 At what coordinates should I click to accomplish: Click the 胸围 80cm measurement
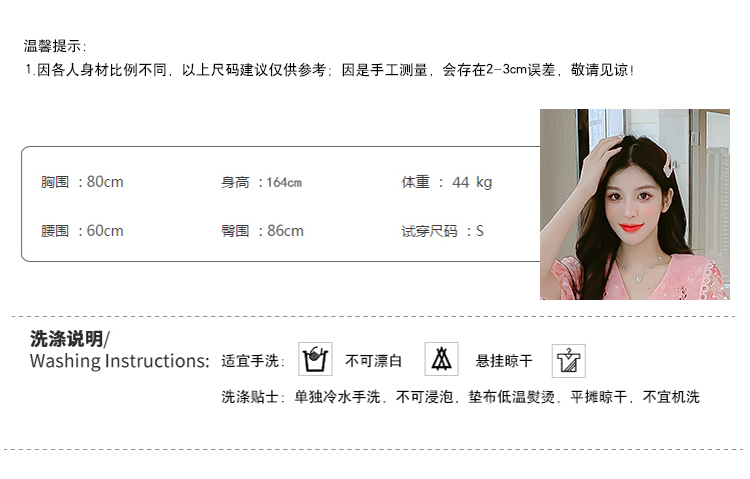point(82,182)
